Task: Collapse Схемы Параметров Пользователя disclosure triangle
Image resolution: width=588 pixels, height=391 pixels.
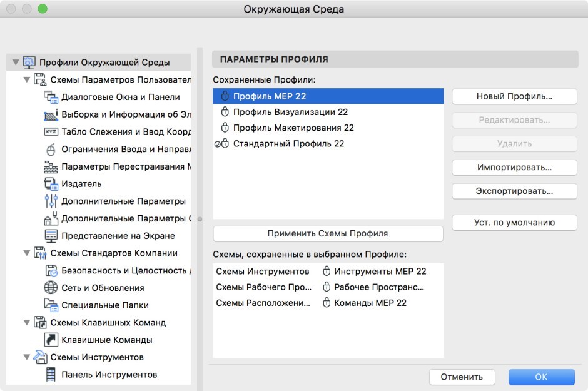Action: 26,80
